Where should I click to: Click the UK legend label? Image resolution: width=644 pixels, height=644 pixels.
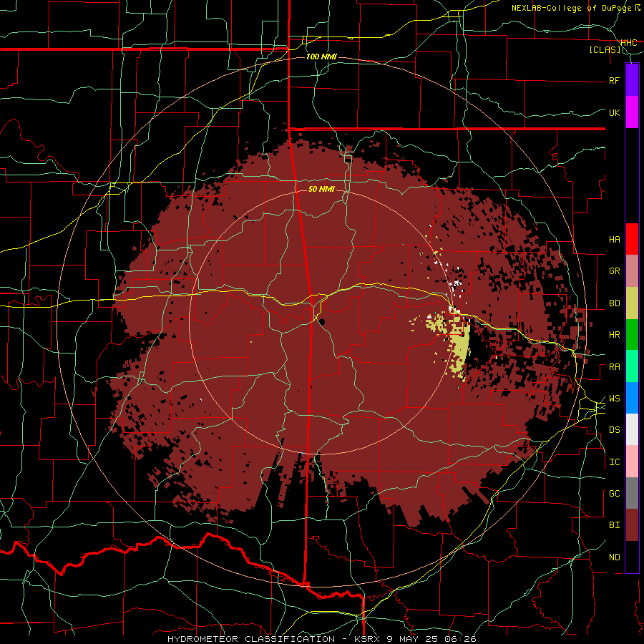click(x=615, y=112)
